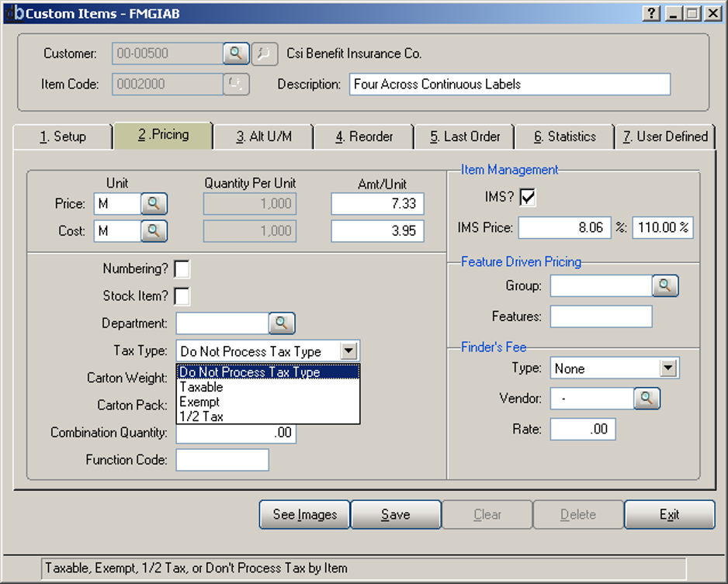Click the IMS Price field showing 8.06
728x584 pixels.
click(564, 227)
